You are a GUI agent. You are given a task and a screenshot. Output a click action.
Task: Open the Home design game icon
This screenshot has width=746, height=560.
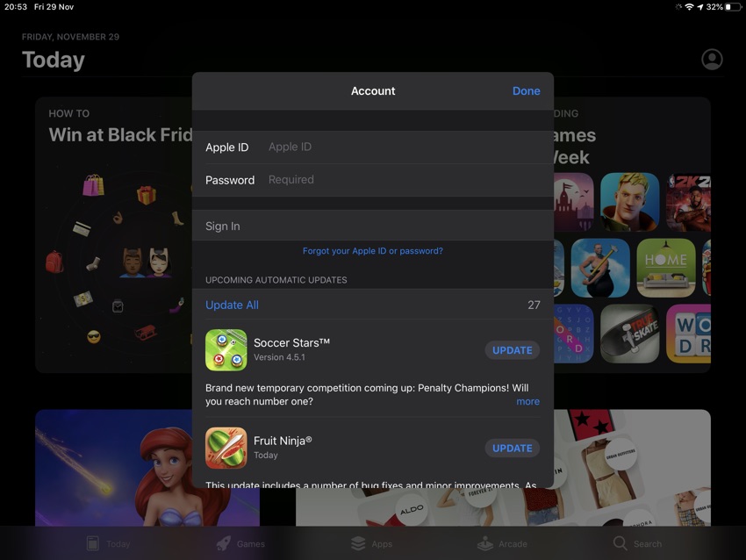(x=665, y=268)
